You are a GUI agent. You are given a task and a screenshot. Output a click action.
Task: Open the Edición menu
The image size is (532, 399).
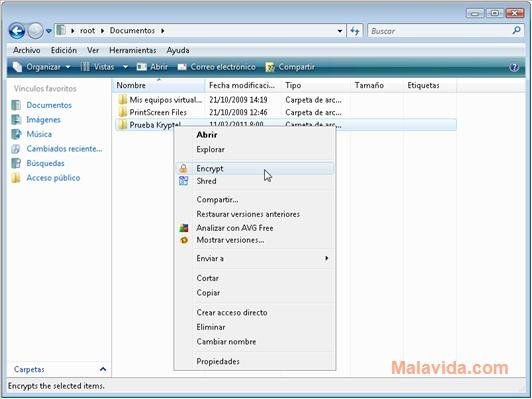[64, 50]
